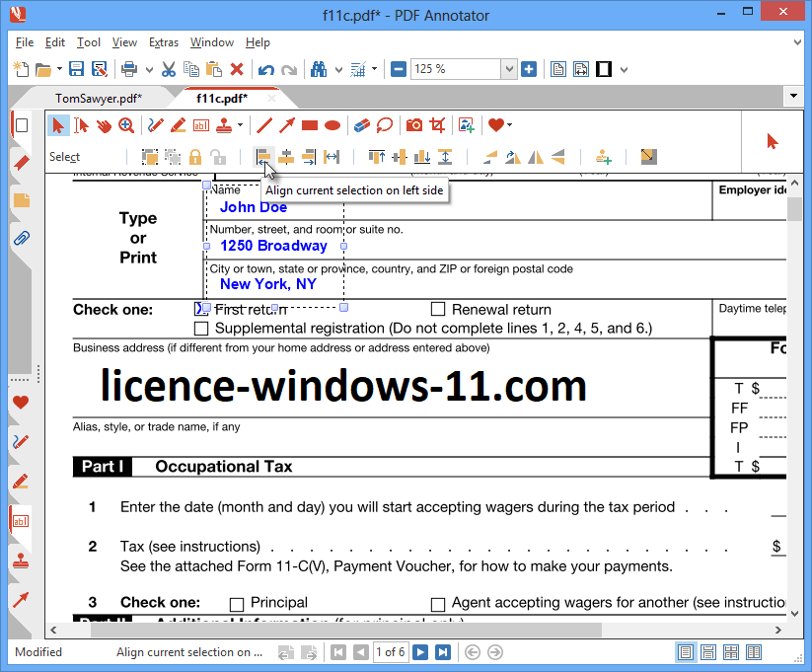Click the Crop tool icon

coord(437,125)
